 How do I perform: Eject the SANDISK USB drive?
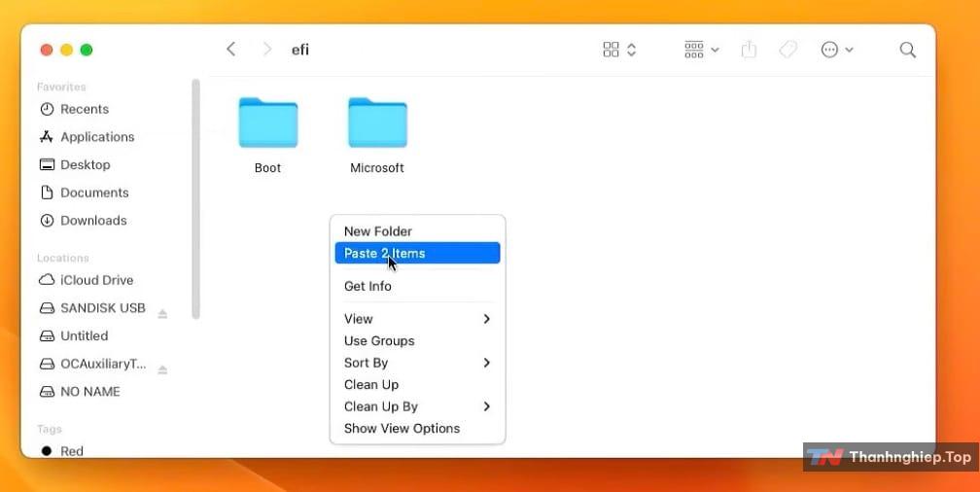coord(162,314)
